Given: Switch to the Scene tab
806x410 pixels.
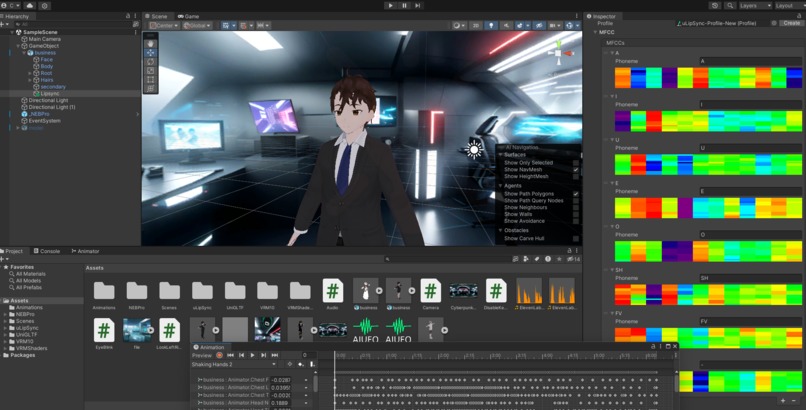Looking at the screenshot, I should (156, 16).
